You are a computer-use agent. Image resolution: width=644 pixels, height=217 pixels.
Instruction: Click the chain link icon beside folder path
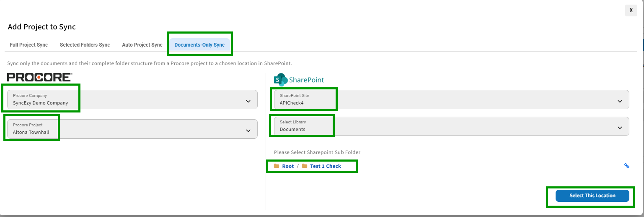click(x=627, y=166)
